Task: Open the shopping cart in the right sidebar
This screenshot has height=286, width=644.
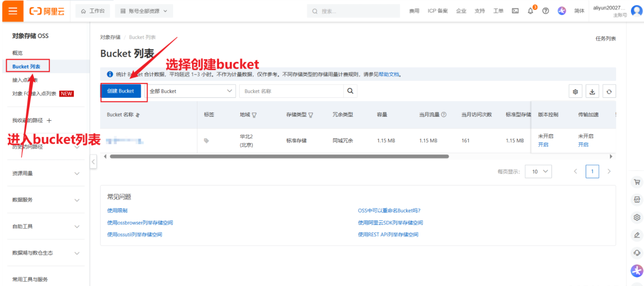Action: [x=636, y=182]
